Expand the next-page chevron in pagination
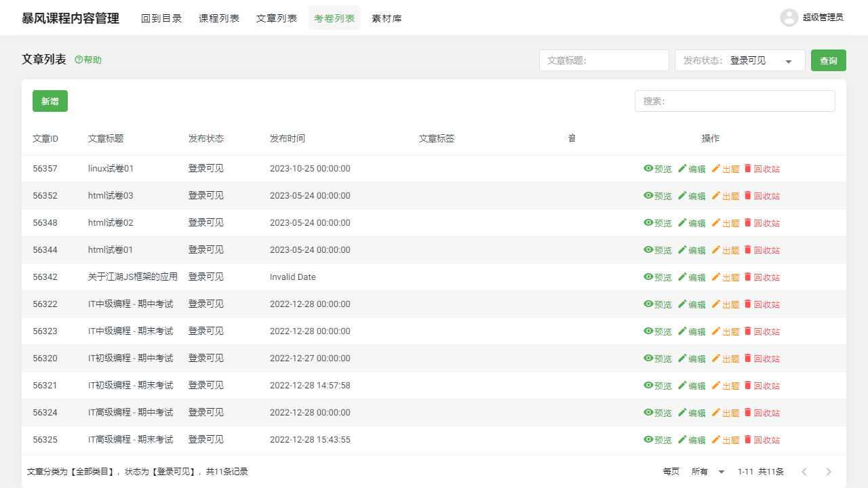This screenshot has height=488, width=868. point(828,471)
